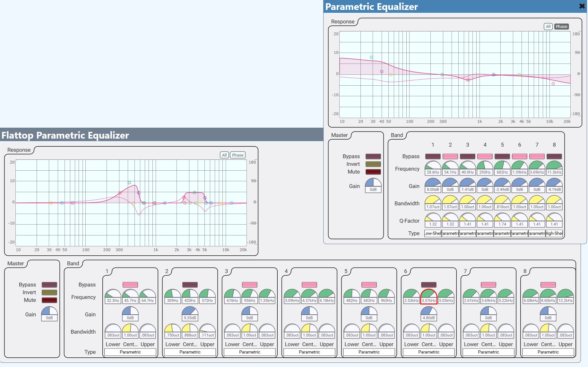
Task: Toggle Parametric Equalizer Master Bypass
Action: pyautogui.click(x=373, y=157)
